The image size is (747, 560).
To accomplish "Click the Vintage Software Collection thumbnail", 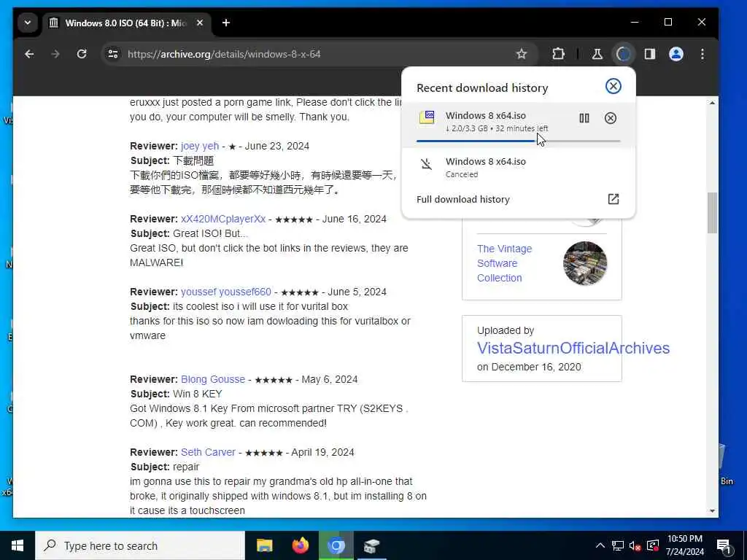I will pyautogui.click(x=585, y=263).
